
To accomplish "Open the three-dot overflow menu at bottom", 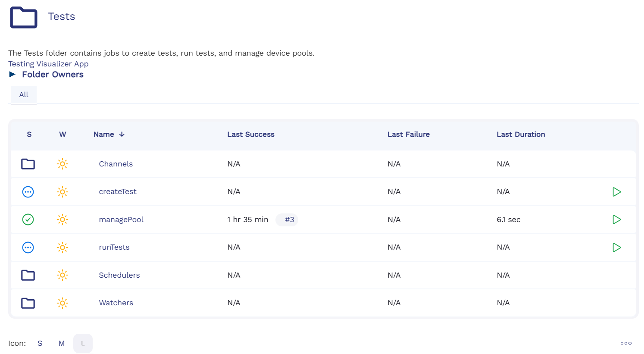I will point(626,343).
